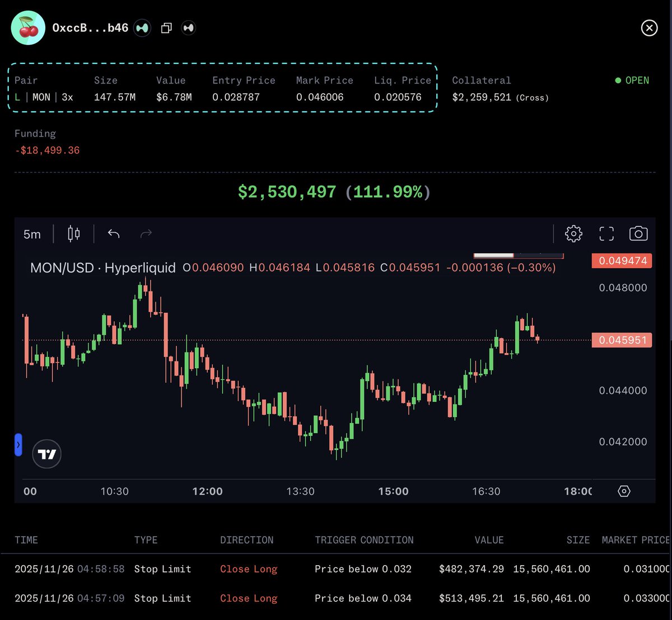Click the current price label 0.045951

coord(622,340)
